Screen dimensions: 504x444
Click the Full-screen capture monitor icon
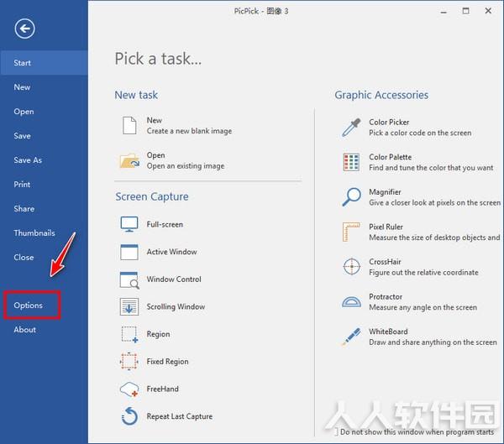pyautogui.click(x=129, y=224)
